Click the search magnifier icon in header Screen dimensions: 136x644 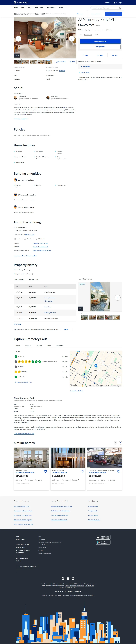(120, 8)
